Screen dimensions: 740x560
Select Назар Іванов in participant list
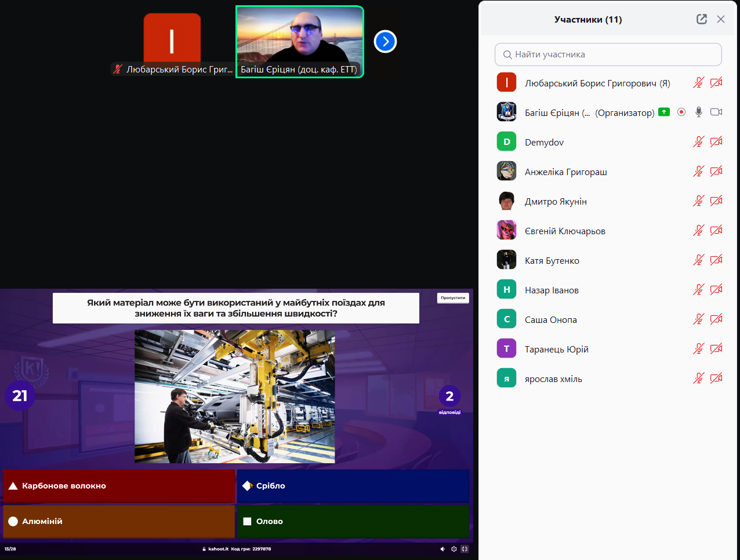608,290
